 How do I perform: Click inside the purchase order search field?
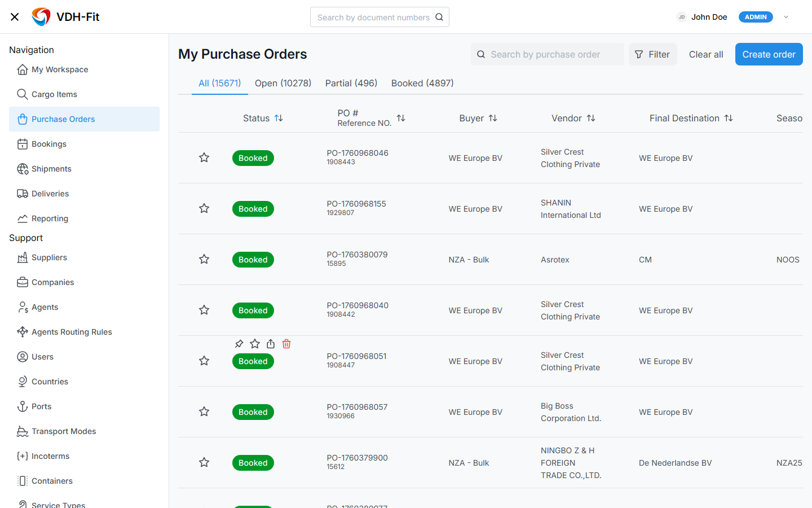(x=547, y=54)
